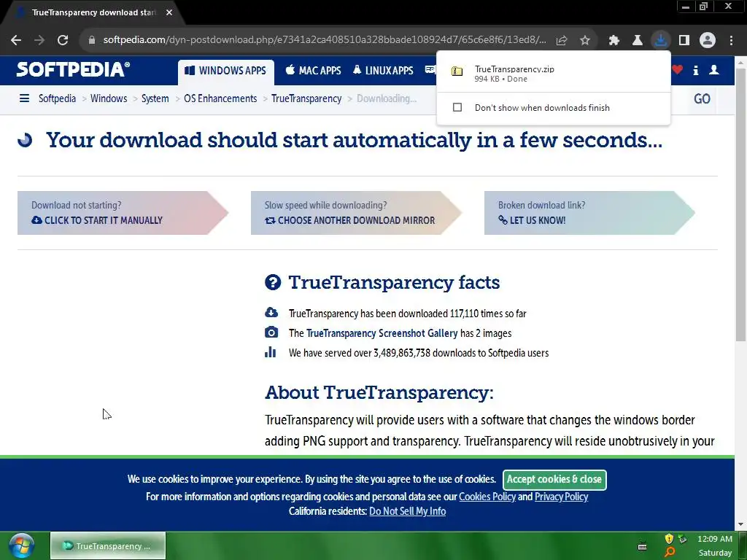
Task: Click the scrollbar down arrow
Action: [740, 524]
